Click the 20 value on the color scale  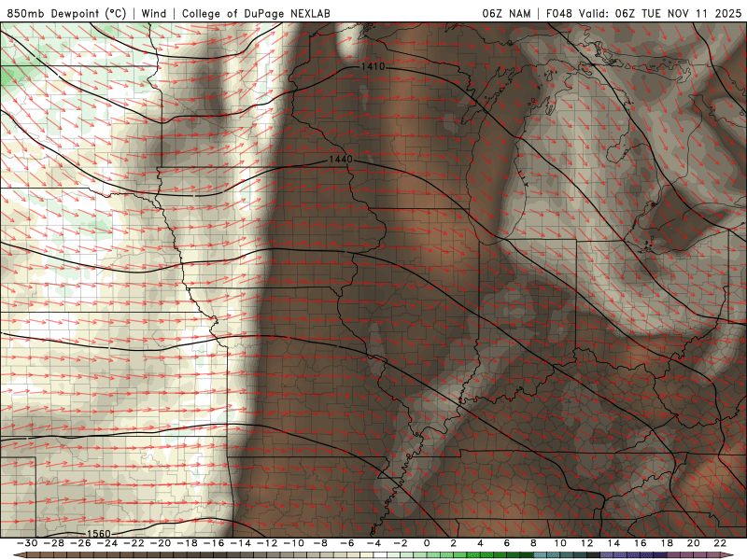pos(694,543)
